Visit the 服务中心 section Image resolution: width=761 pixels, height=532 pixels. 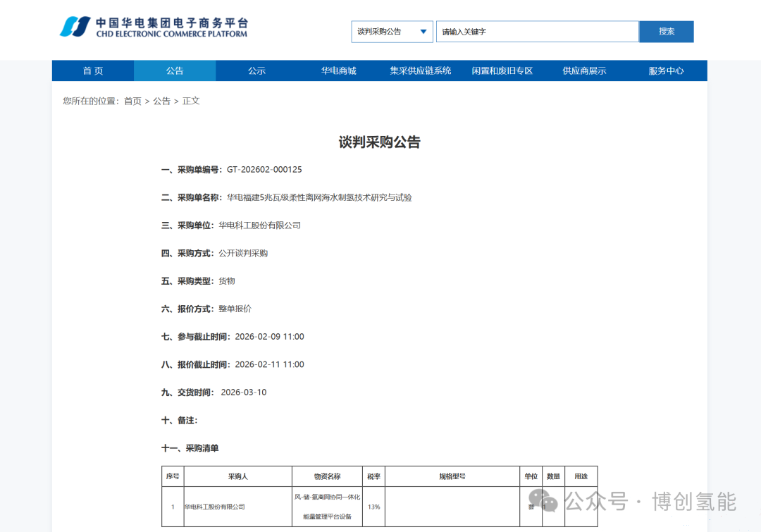point(665,70)
